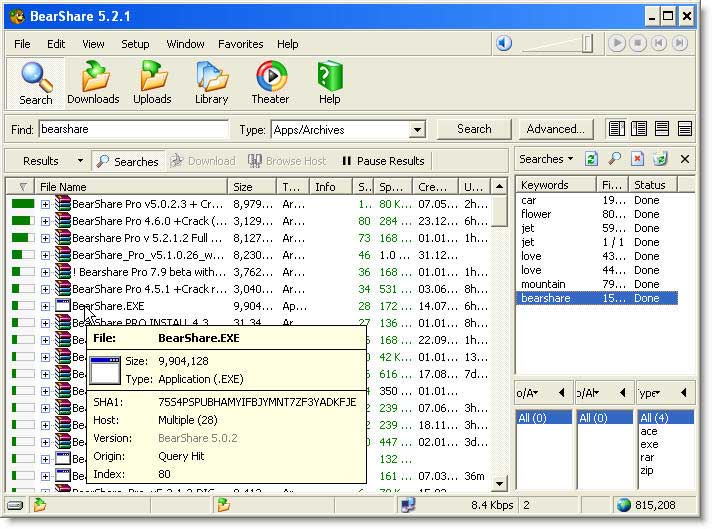Image resolution: width=712 pixels, height=529 pixels.
Task: Pause incoming search results
Action: 384,161
